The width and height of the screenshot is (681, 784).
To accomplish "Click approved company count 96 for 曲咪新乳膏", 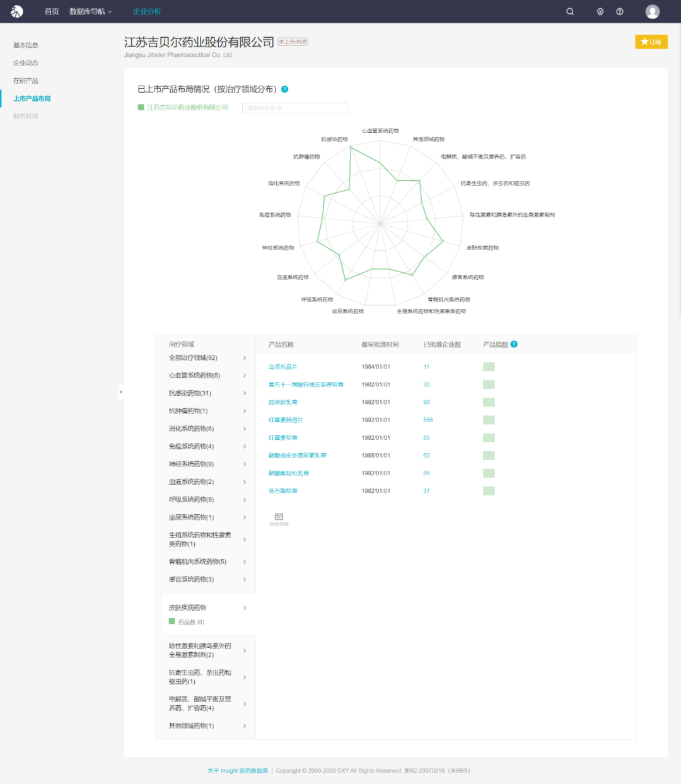I will pos(426,402).
